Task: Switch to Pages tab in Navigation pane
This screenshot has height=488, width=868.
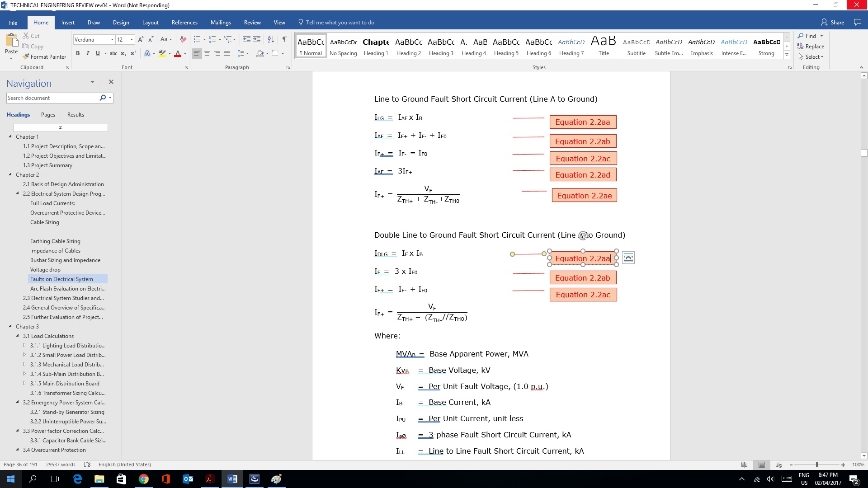Action: coord(48,115)
